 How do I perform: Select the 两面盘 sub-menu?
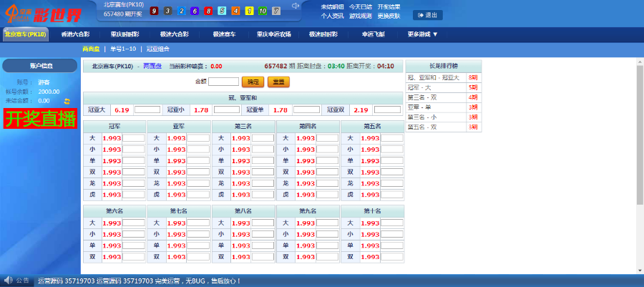(x=91, y=49)
